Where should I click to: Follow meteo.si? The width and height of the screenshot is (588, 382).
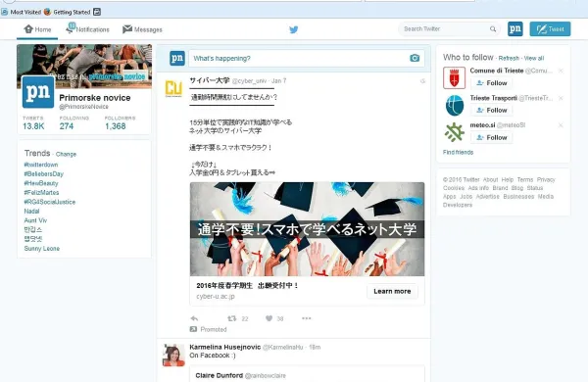[492, 137]
